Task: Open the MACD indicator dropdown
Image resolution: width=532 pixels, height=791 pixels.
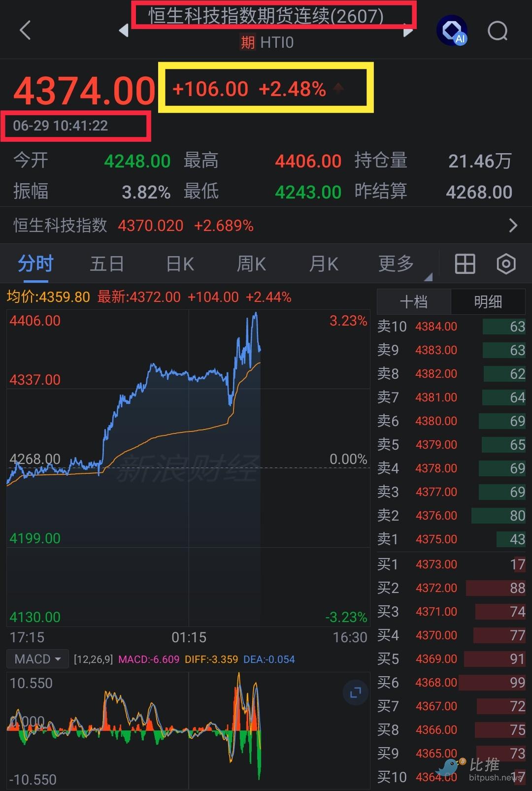Action: pyautogui.click(x=37, y=659)
